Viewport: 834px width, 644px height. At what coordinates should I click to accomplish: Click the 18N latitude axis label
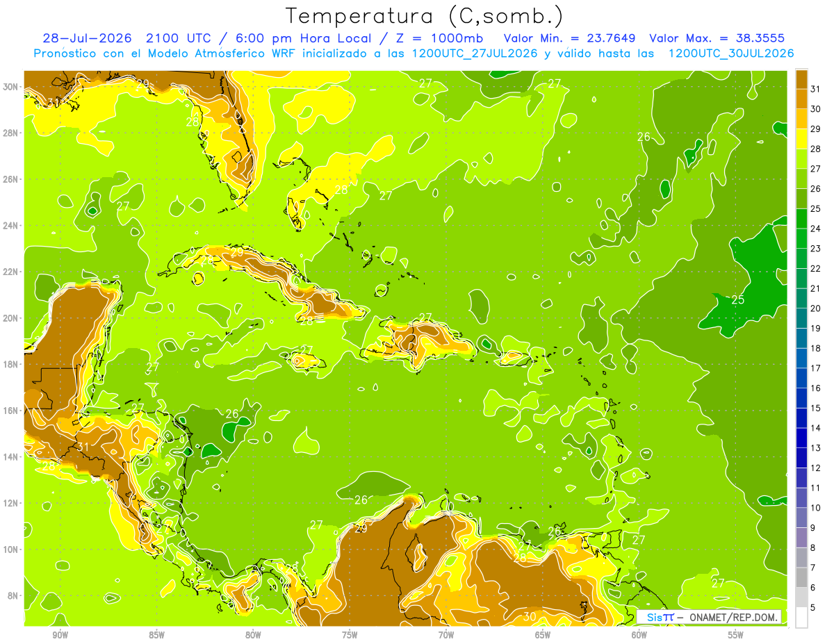coord(10,364)
